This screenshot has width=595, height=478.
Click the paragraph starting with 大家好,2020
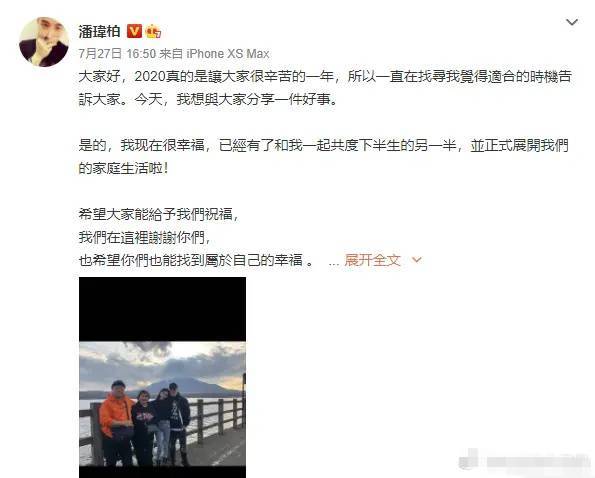(325, 88)
